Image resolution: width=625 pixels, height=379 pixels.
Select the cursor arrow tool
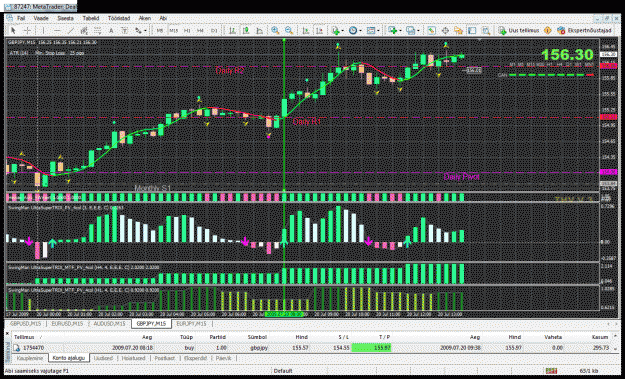(x=13, y=30)
